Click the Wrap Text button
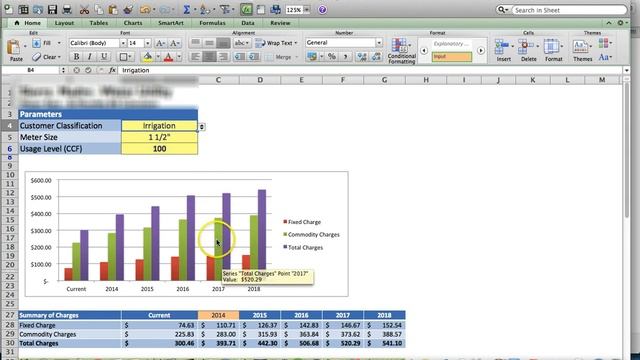 coord(276,42)
